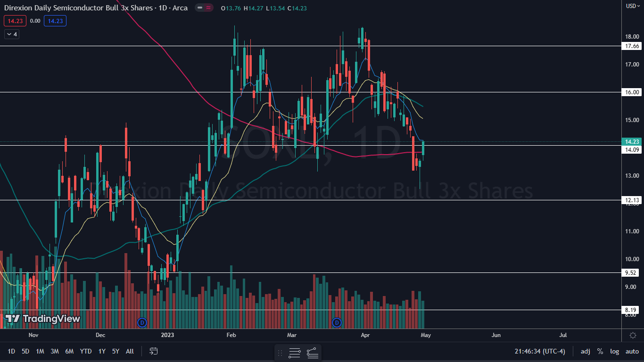Click the Jul label on time axis
The width and height of the screenshot is (644, 362).
pos(563,335)
